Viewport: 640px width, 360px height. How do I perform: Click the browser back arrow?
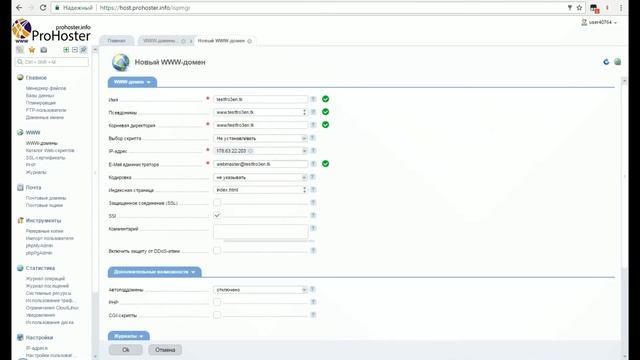coord(19,8)
